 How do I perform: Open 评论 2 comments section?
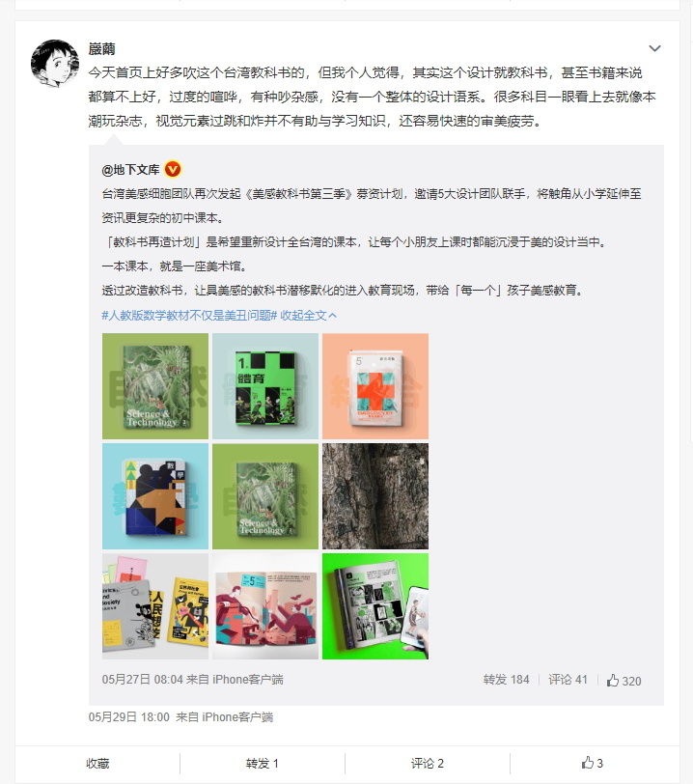pyautogui.click(x=427, y=764)
